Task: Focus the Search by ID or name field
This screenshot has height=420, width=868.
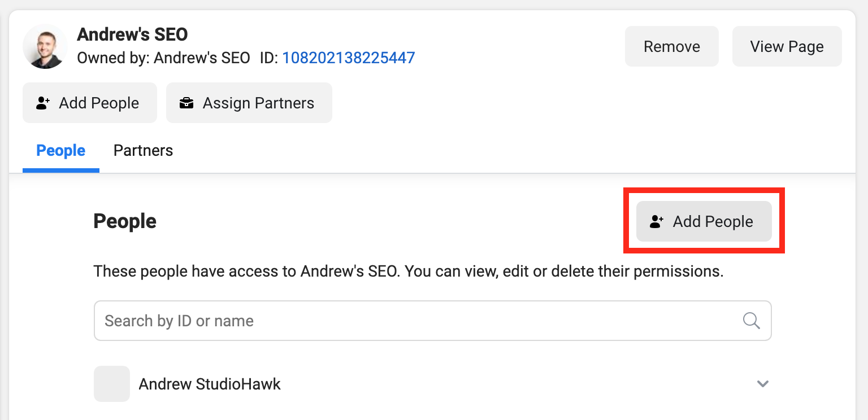Action: point(433,321)
